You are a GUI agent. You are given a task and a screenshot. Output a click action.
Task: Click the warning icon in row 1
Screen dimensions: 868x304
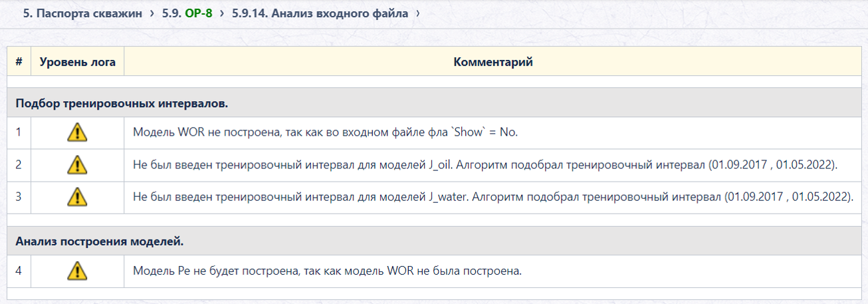pos(77,132)
